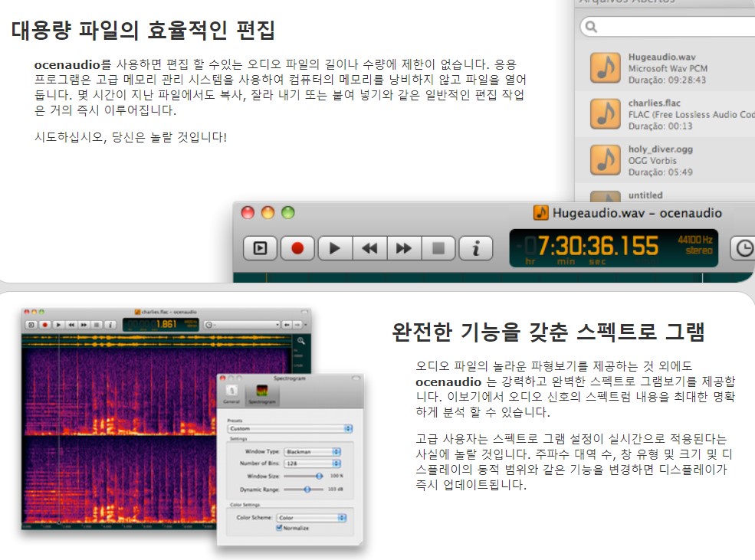Click the charlies.flac file name text
Image resolution: width=755 pixels, height=560 pixels.
tap(654, 103)
